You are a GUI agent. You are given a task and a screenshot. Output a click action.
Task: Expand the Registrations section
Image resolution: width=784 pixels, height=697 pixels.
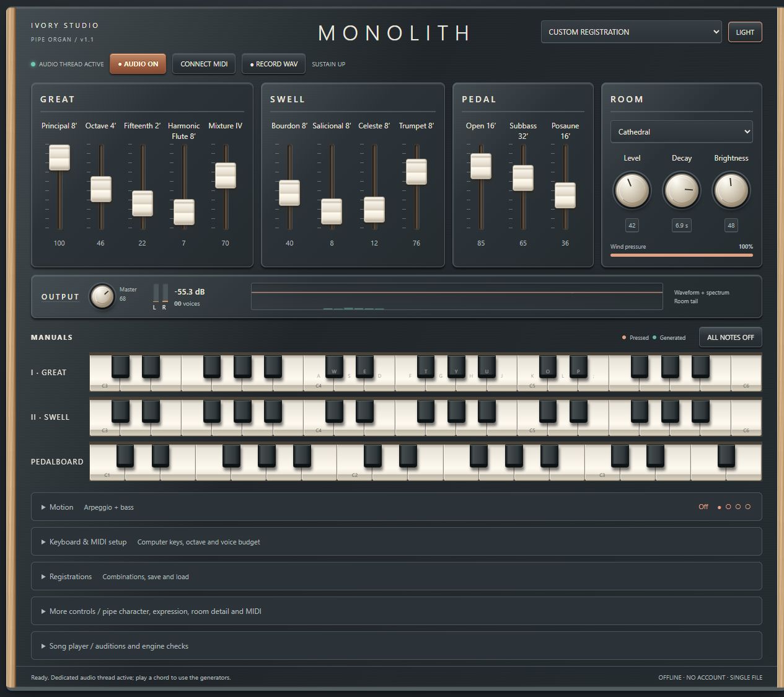tap(397, 577)
